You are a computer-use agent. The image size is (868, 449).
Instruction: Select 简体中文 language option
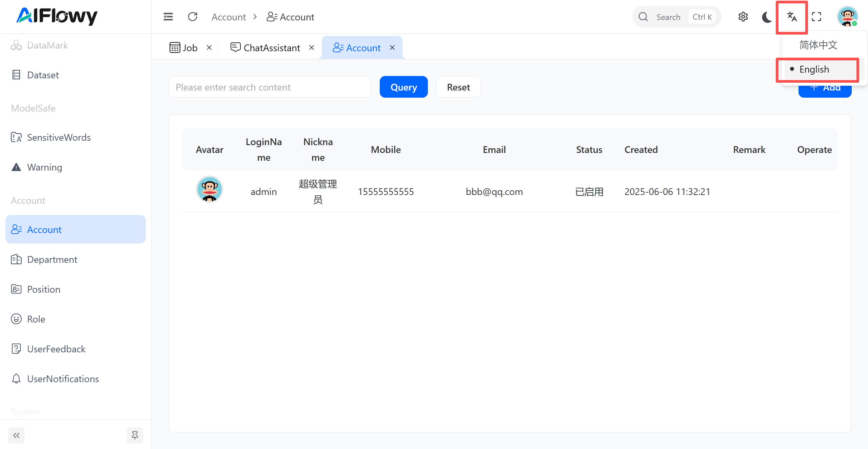818,45
